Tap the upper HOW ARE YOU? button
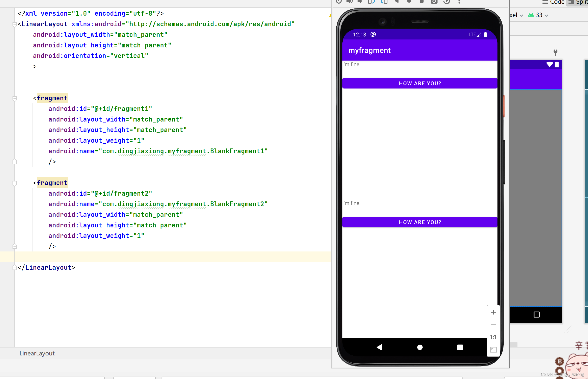 [x=420, y=84]
